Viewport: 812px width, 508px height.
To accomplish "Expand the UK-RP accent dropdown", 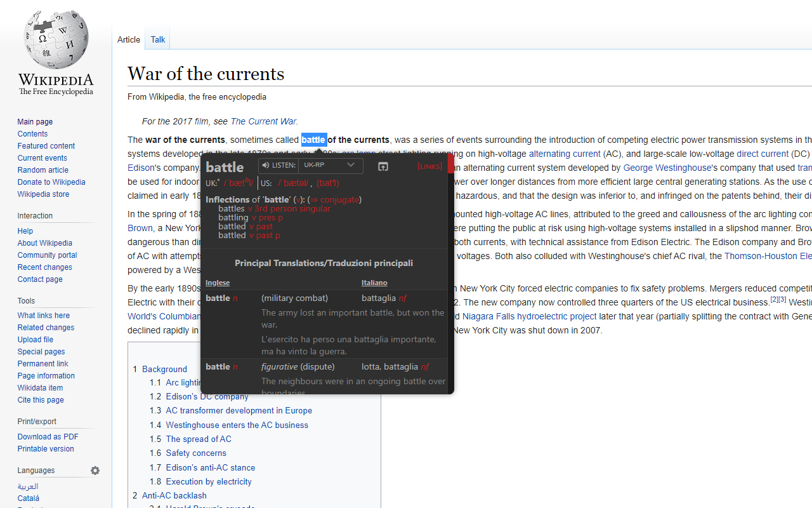I will pos(331,165).
